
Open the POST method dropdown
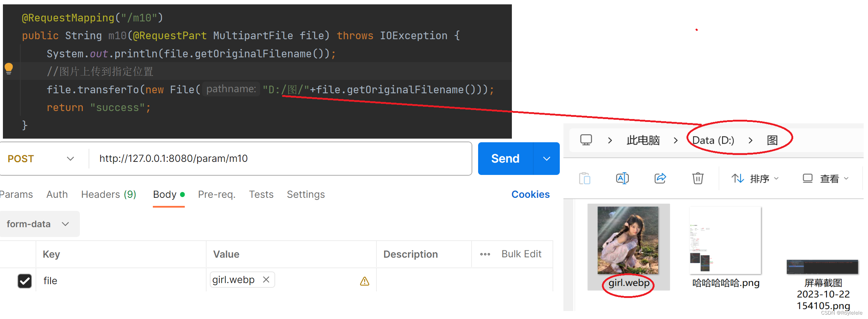coord(41,159)
